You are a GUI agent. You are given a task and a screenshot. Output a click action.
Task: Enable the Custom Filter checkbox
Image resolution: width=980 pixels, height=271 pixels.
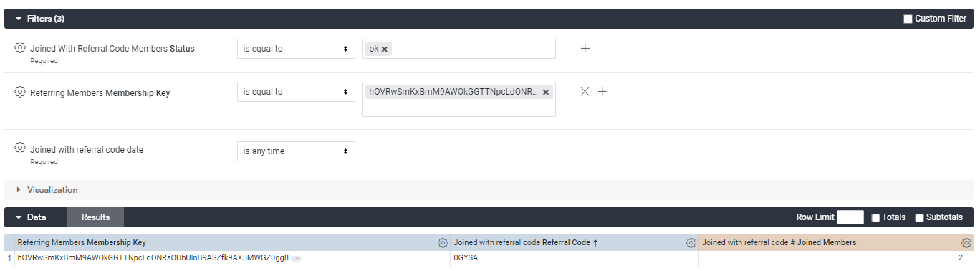[908, 19]
